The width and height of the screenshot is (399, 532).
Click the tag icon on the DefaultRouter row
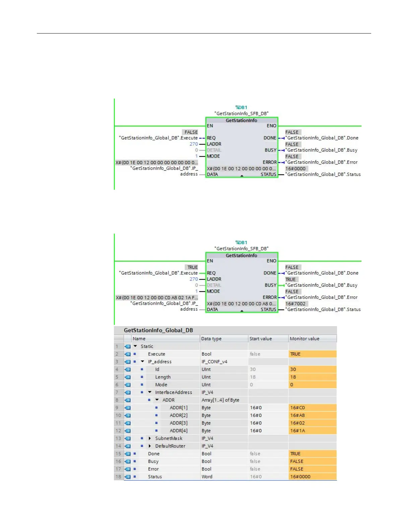[x=128, y=446]
